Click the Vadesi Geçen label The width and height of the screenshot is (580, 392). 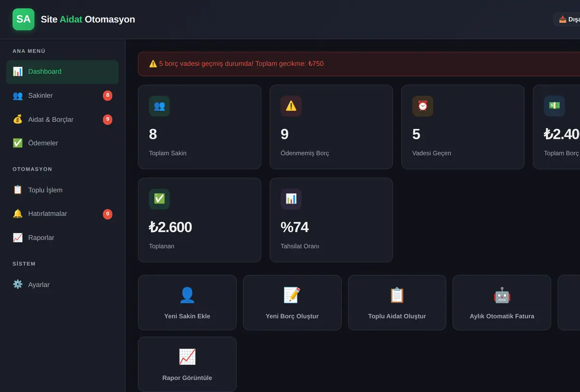click(432, 153)
